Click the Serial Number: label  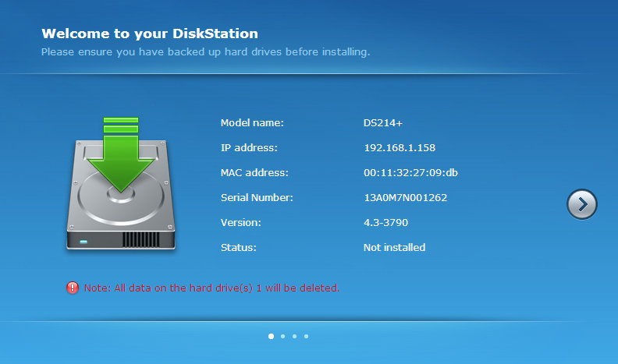[257, 197]
